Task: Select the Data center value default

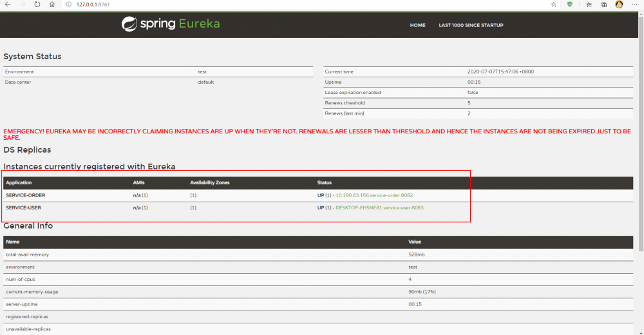Action: pyautogui.click(x=206, y=82)
